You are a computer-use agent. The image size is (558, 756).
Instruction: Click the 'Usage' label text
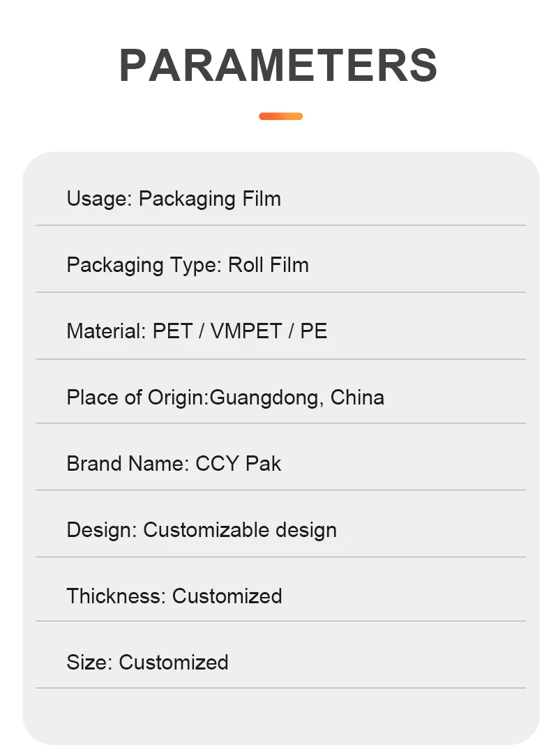pos(98,199)
